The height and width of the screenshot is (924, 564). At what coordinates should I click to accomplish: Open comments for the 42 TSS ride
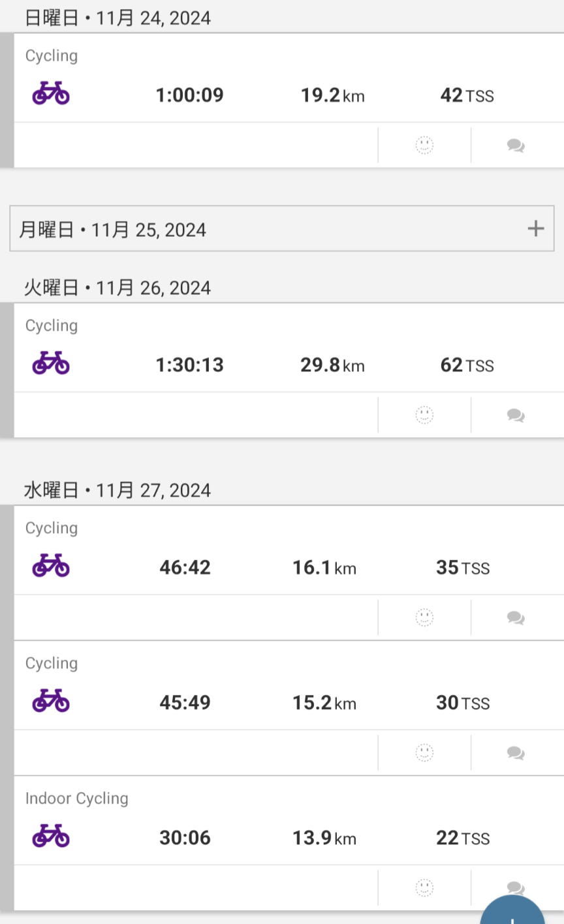pyautogui.click(x=516, y=146)
